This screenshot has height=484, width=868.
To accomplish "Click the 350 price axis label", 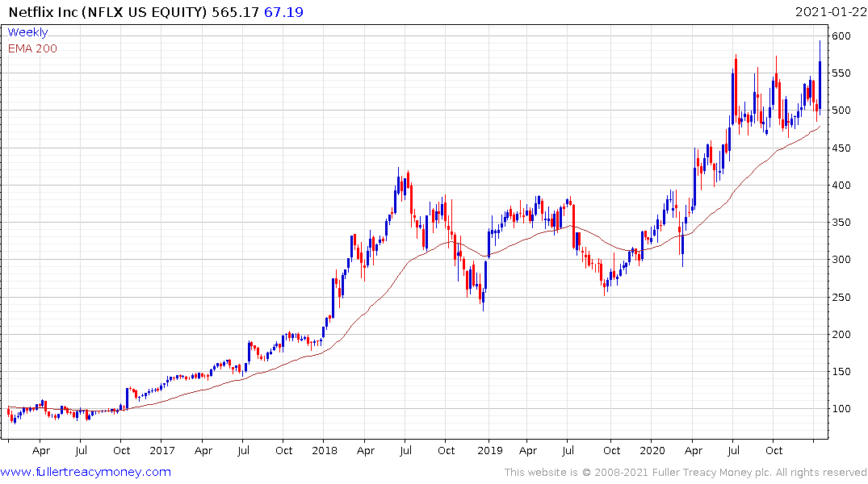I will click(841, 223).
